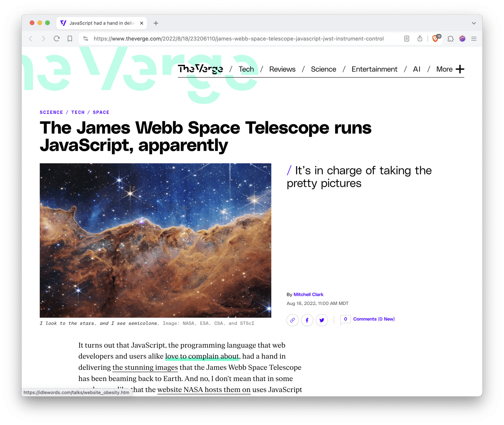Share the article on Facebook
This screenshot has height=425, width=504.
click(307, 320)
